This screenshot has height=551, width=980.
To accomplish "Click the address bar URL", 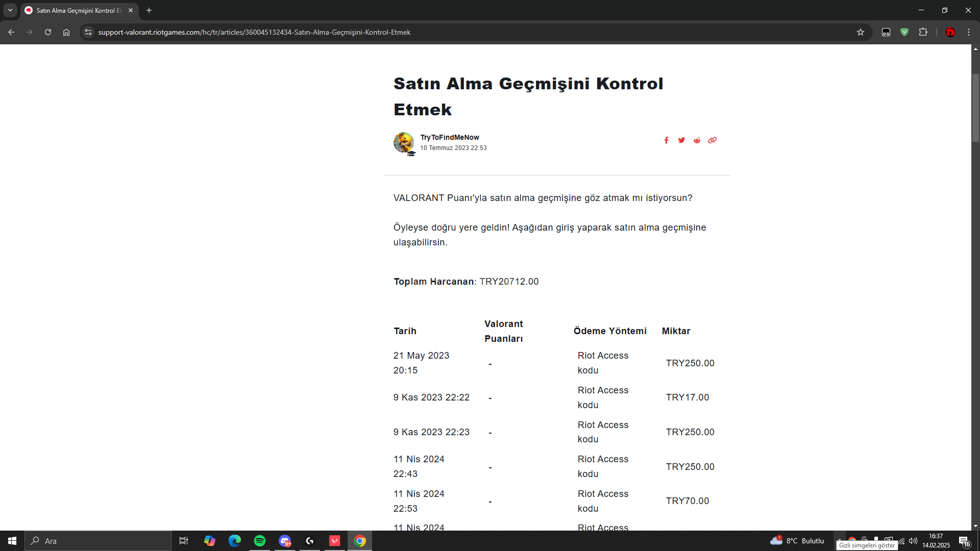I will coord(254,32).
